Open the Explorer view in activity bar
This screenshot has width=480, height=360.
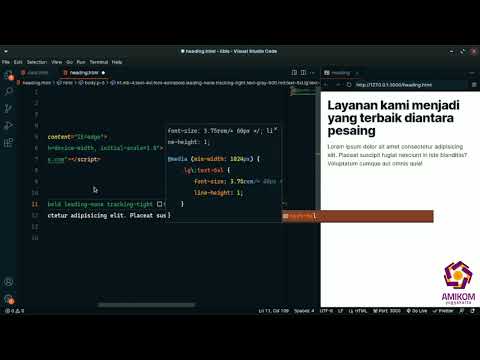(x=9, y=75)
